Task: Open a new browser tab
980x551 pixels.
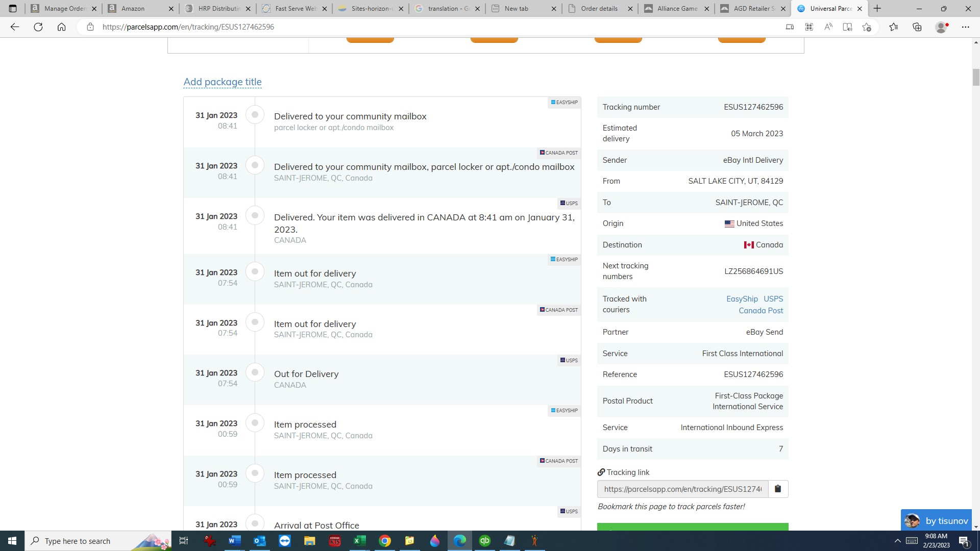Action: (x=877, y=8)
